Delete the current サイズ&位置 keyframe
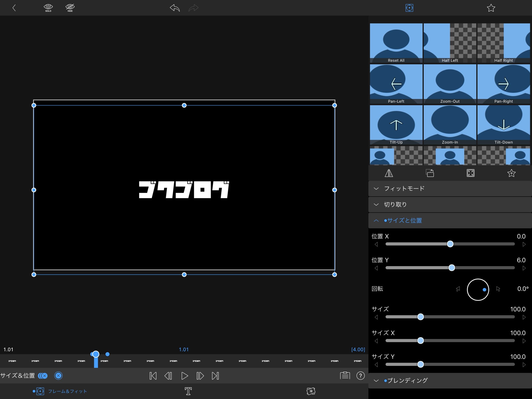This screenshot has width=532, height=399. click(58, 376)
